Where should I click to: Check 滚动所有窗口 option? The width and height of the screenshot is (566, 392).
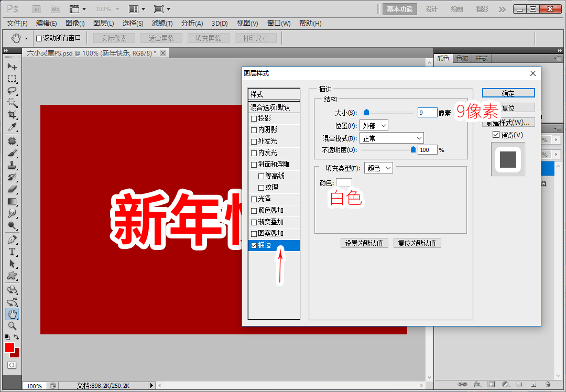click(39, 38)
